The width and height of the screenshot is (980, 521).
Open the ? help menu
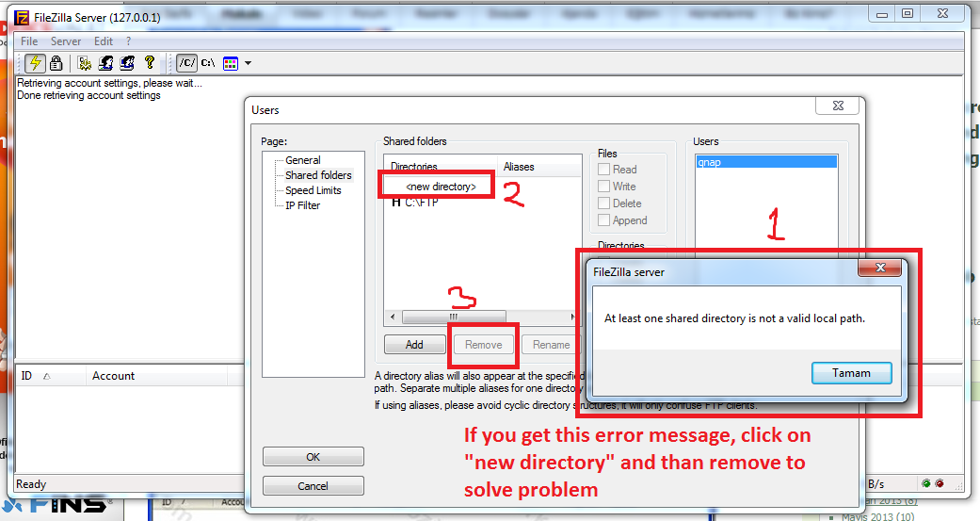pyautogui.click(x=129, y=41)
